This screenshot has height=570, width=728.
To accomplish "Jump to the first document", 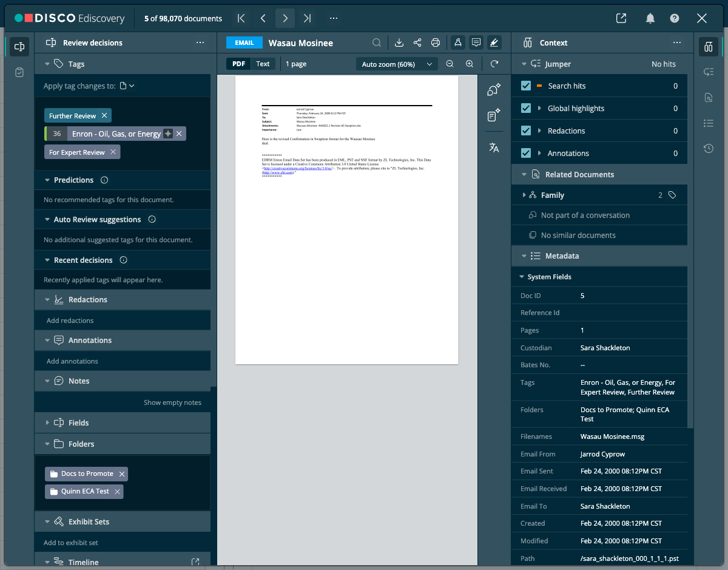I will [241, 18].
